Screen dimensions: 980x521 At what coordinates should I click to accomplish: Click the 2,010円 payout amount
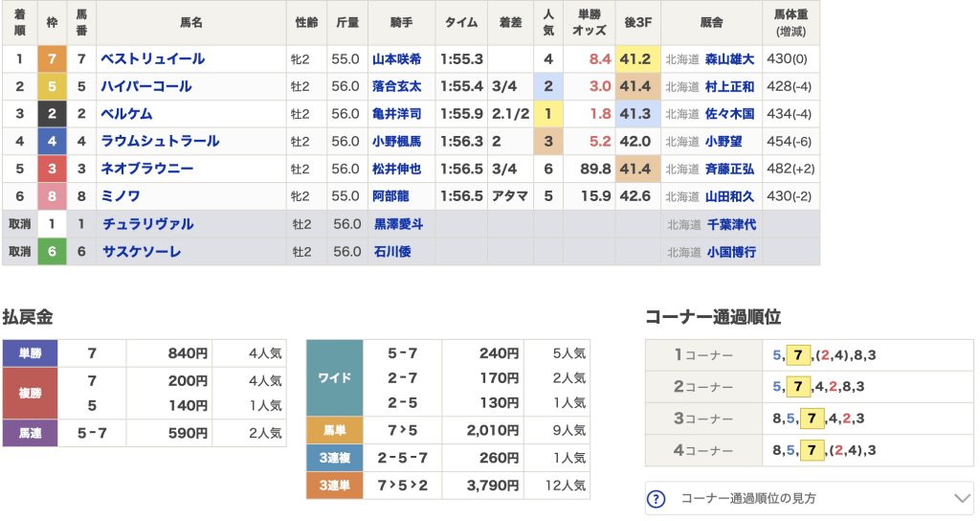(x=493, y=430)
